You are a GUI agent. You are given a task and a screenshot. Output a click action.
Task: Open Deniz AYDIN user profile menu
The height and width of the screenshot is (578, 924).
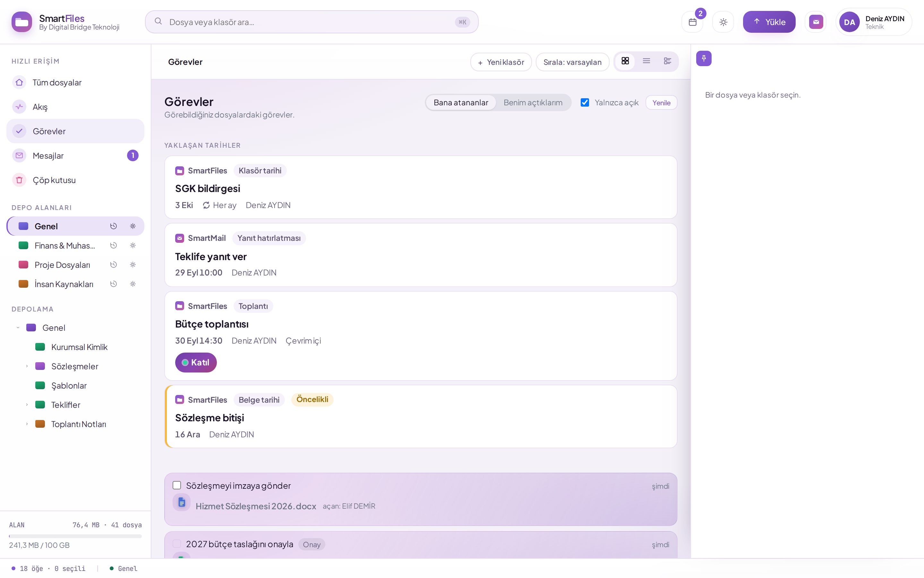[874, 22]
